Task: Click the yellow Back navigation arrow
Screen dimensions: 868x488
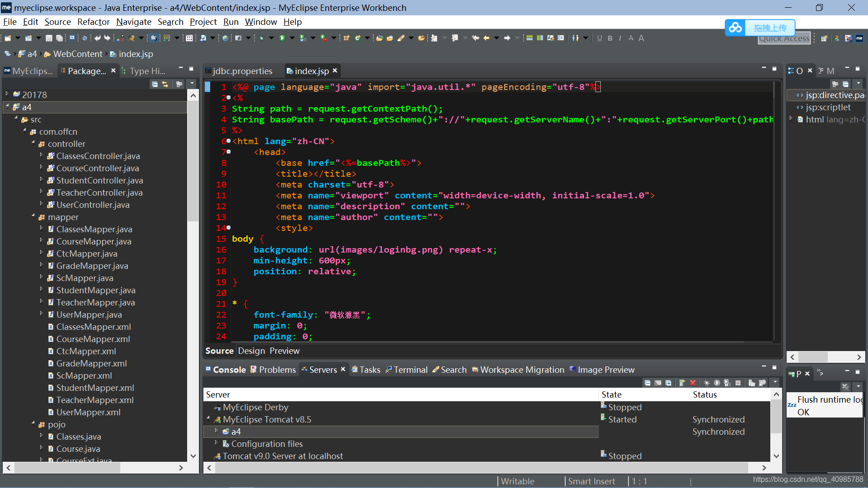Action: point(486,38)
